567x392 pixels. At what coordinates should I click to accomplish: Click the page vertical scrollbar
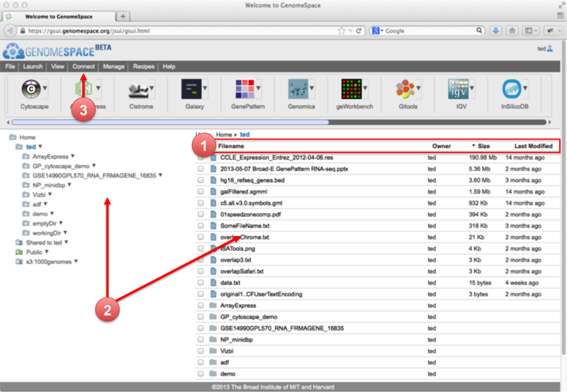(563, 199)
